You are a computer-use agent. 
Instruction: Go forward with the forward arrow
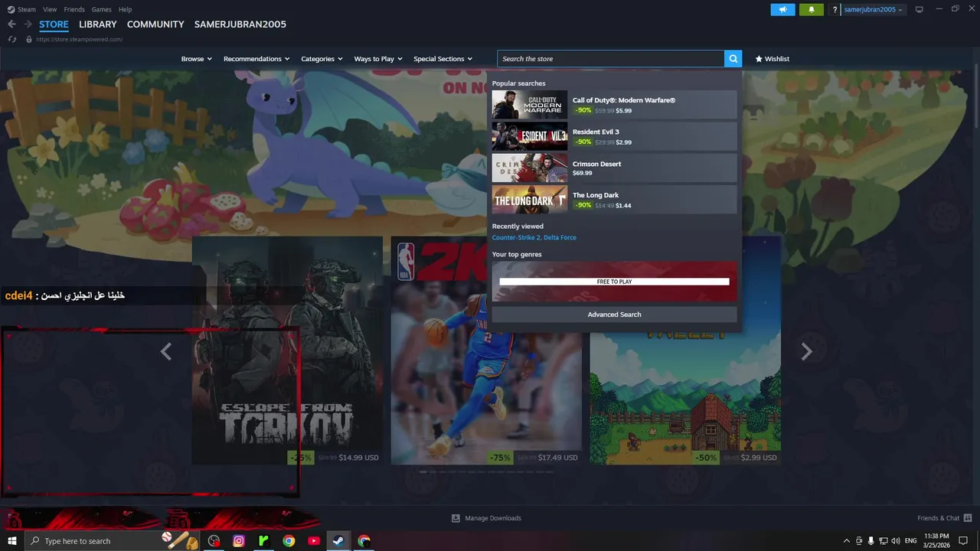pyautogui.click(x=28, y=24)
